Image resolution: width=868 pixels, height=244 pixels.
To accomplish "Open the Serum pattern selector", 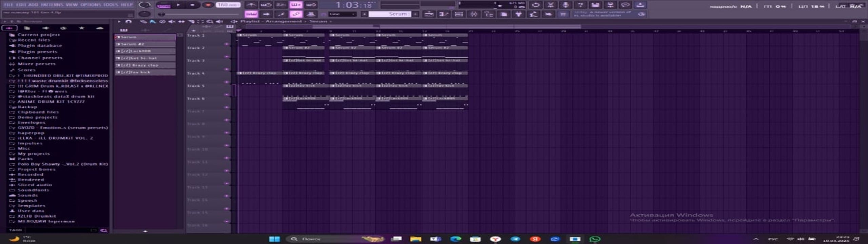I will (390, 14).
